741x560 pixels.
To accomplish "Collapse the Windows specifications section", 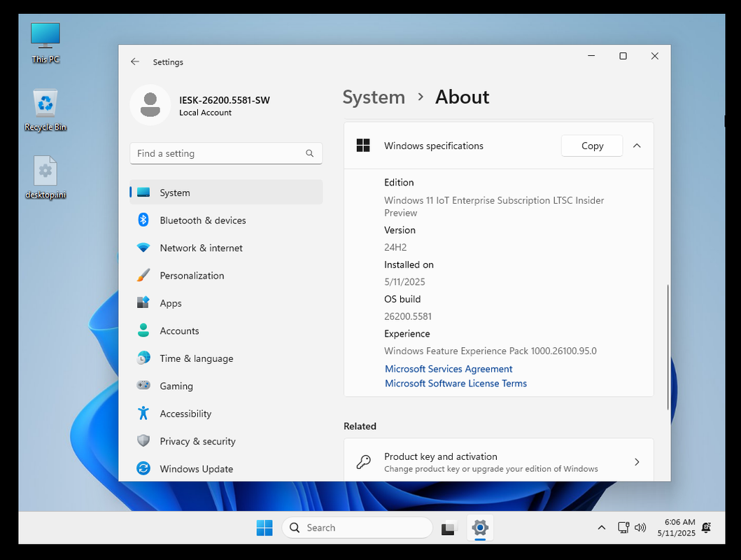I will tap(637, 146).
